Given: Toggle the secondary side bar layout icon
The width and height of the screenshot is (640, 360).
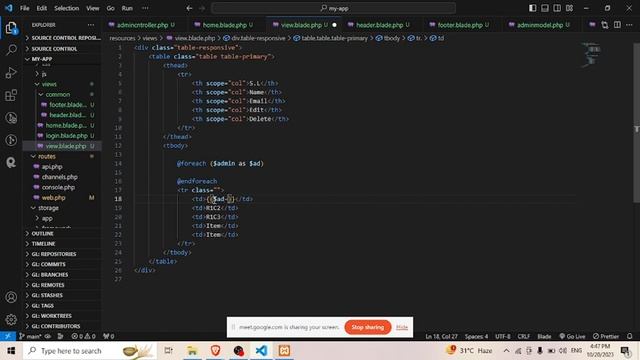Looking at the screenshot, I should click(557, 8).
